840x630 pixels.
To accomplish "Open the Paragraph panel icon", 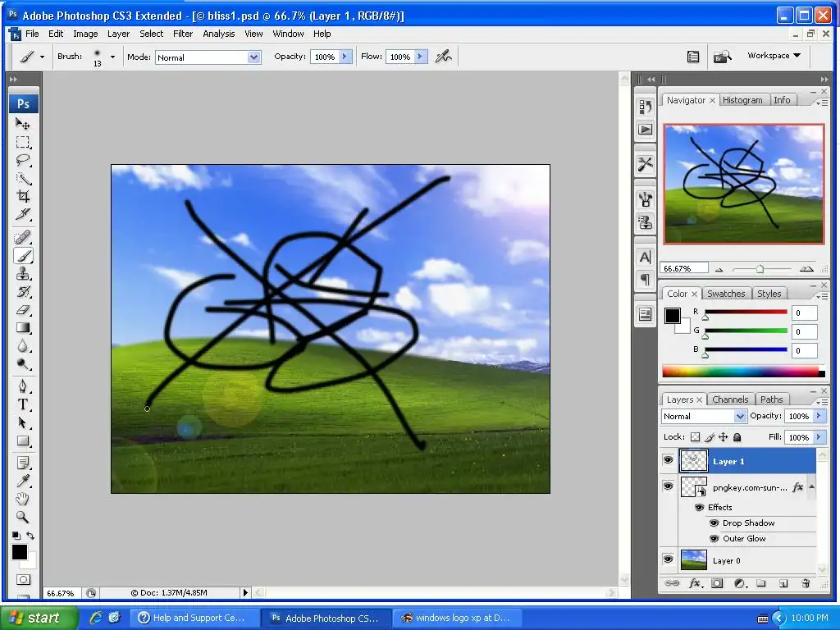I will click(x=645, y=279).
